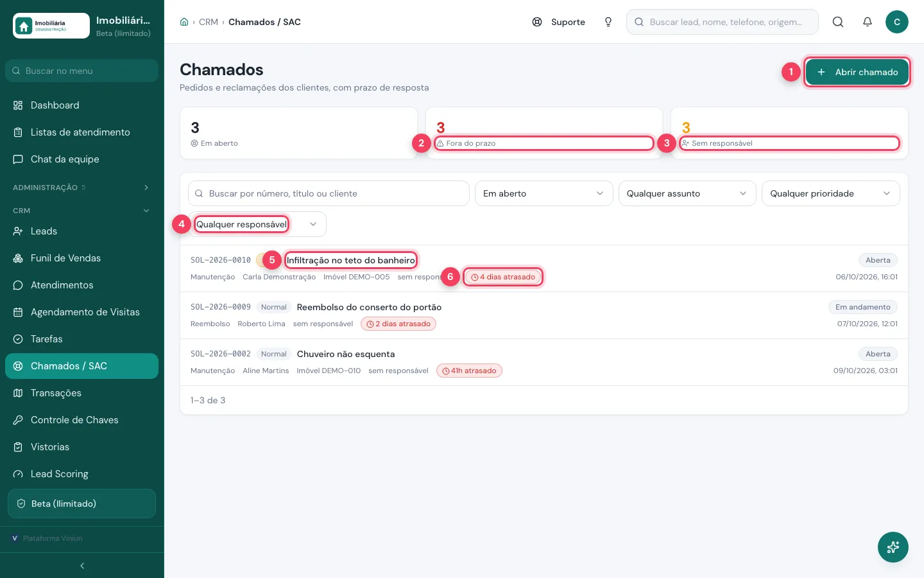Filter by the 'Sem responsável' stat card
Image resolution: width=924 pixels, height=578 pixels.
[790, 133]
